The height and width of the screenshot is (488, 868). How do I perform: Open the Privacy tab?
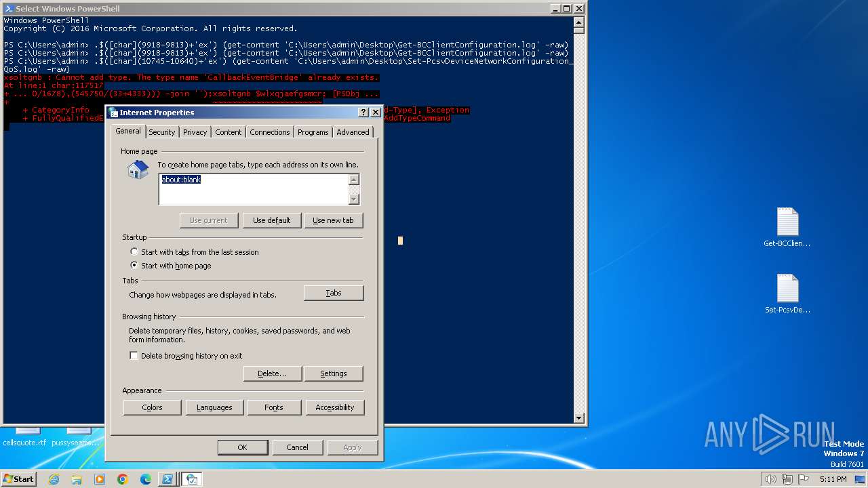click(x=195, y=132)
